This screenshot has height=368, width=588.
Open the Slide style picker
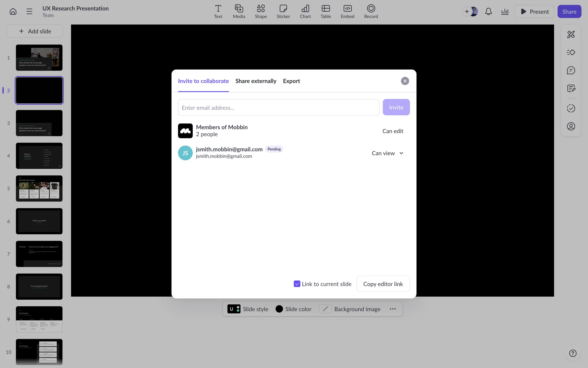[x=248, y=309]
